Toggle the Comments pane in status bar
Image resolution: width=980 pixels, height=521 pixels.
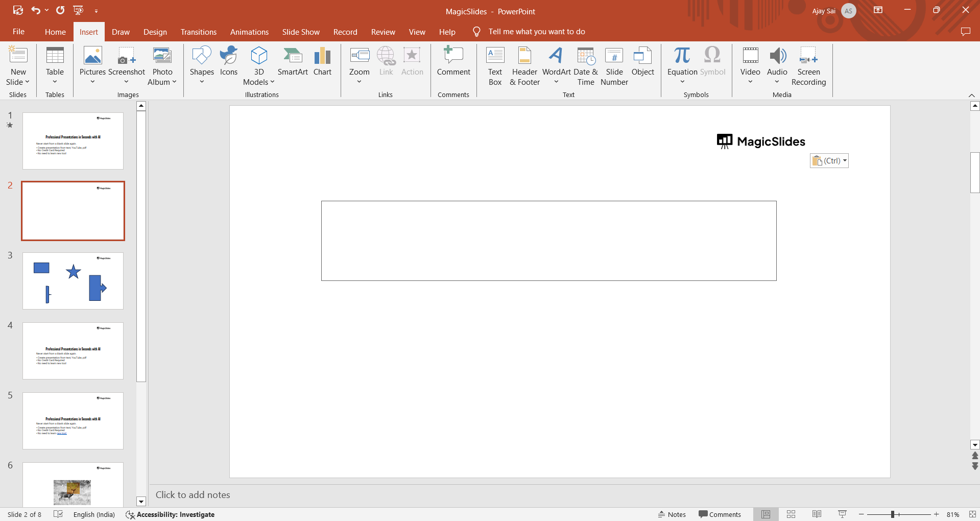[720, 514]
